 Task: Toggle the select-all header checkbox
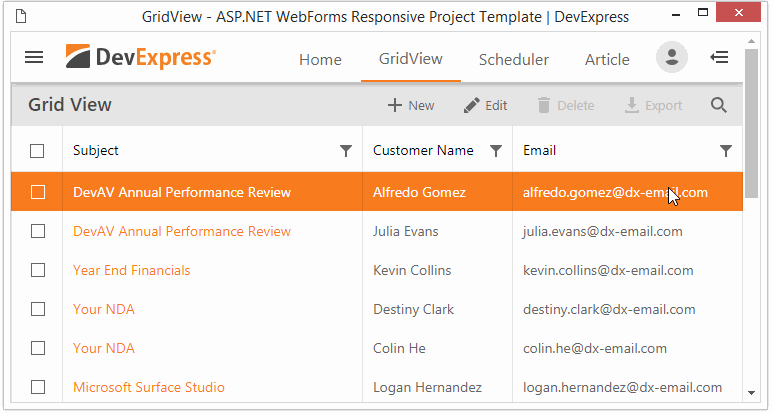click(x=37, y=151)
